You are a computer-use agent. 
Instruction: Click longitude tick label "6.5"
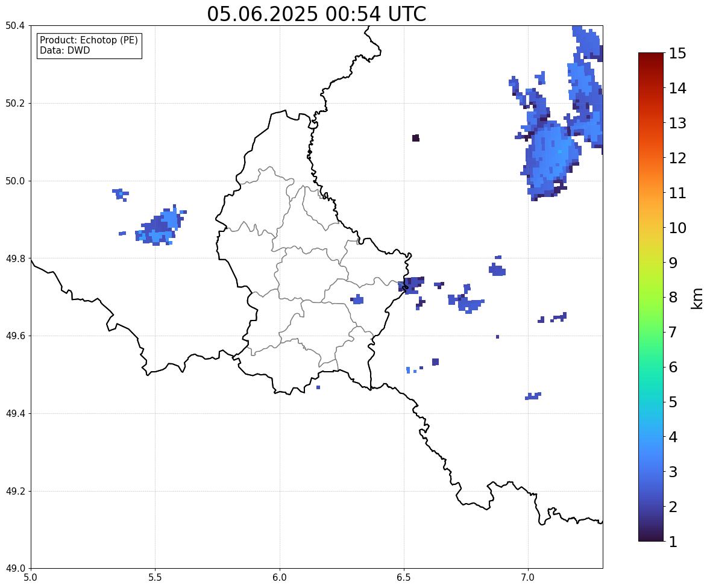pyautogui.click(x=404, y=577)
